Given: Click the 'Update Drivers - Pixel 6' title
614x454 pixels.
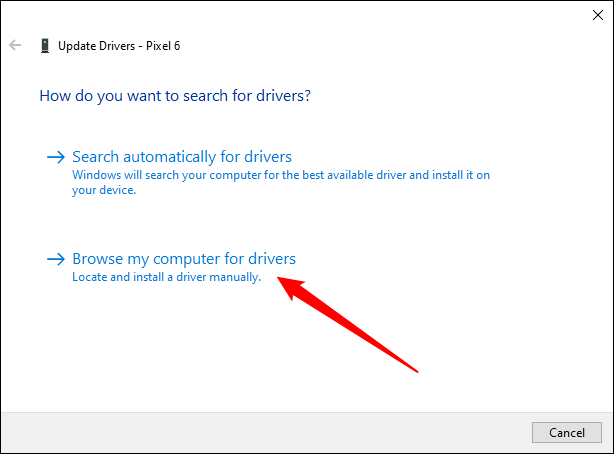Looking at the screenshot, I should click(119, 46).
